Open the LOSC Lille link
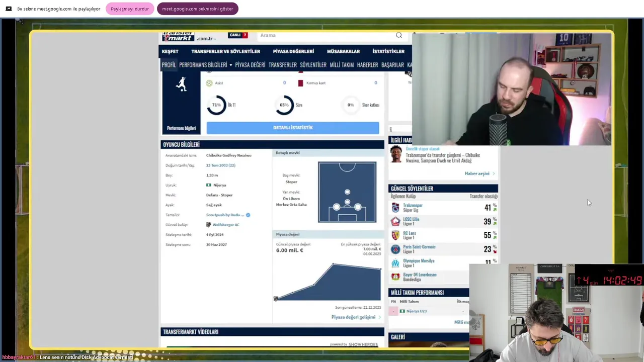Viewport: 644px width, 362px height. pos(411,219)
